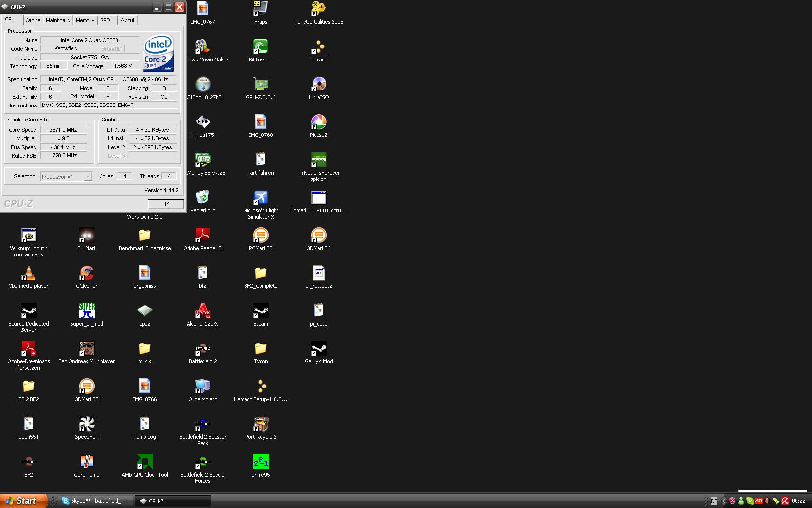Click the ATI tray icon
This screenshot has width=812, height=508.
(759, 501)
